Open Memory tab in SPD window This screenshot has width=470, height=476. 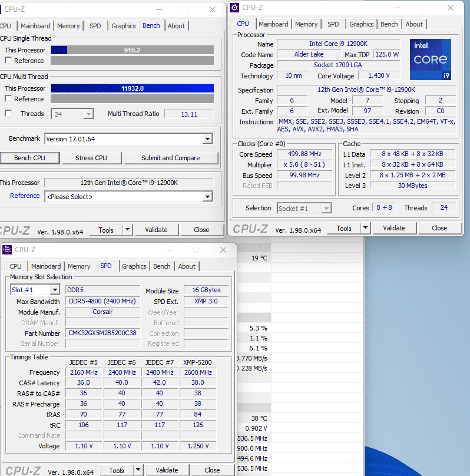coord(79,266)
